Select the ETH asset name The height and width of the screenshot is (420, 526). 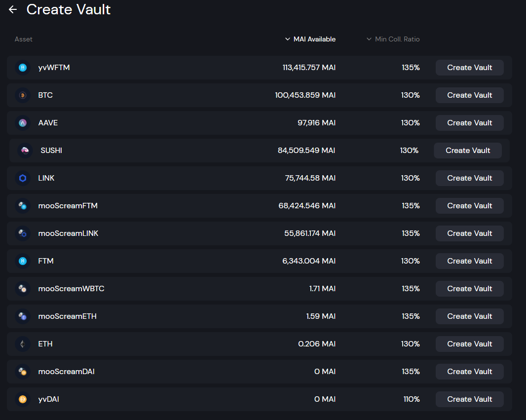pos(45,344)
